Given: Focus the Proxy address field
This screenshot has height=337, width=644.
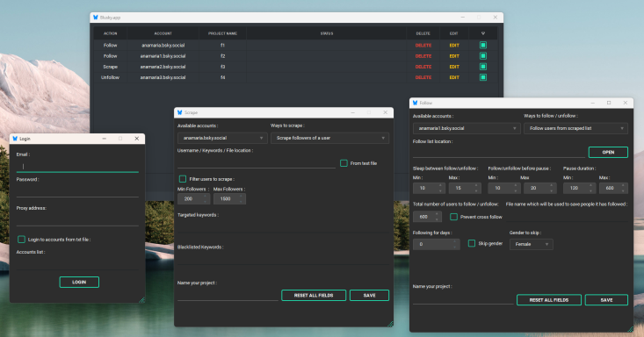Looking at the screenshot, I should pyautogui.click(x=77, y=220).
